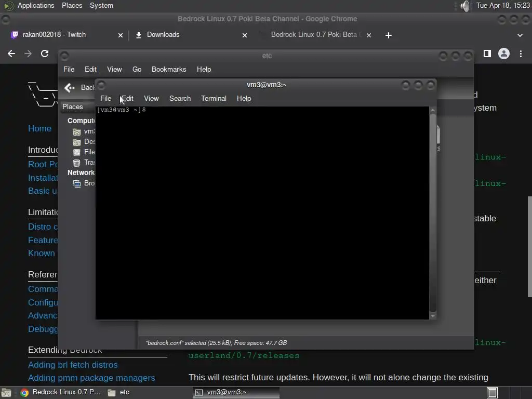The width and height of the screenshot is (532, 399).
Task: Open the Terminal menu in terminal window
Action: [x=214, y=98]
